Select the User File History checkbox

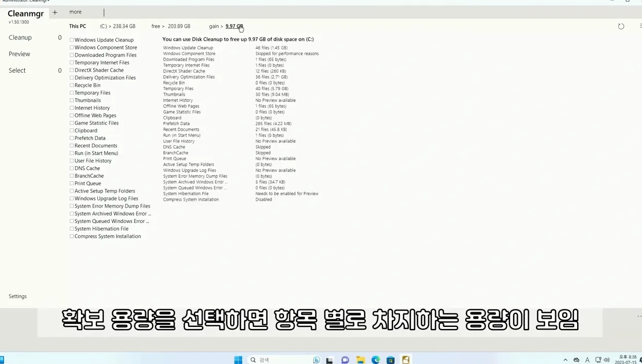[x=72, y=161]
